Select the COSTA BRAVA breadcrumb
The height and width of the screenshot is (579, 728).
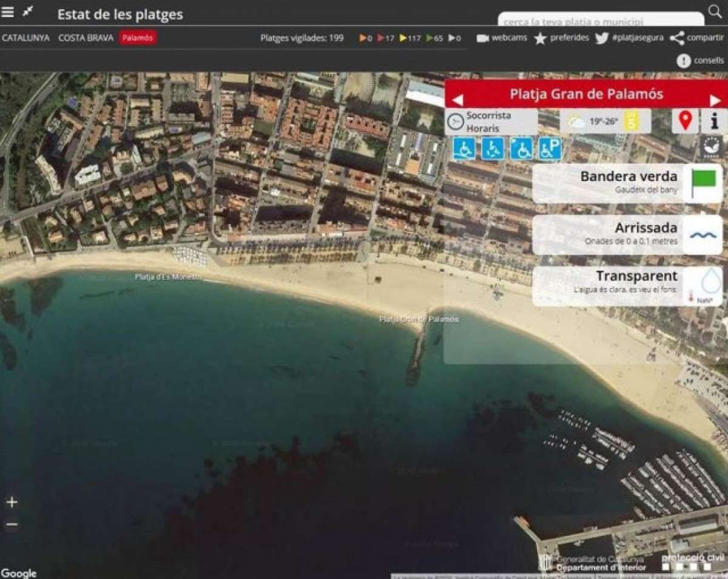pyautogui.click(x=86, y=38)
